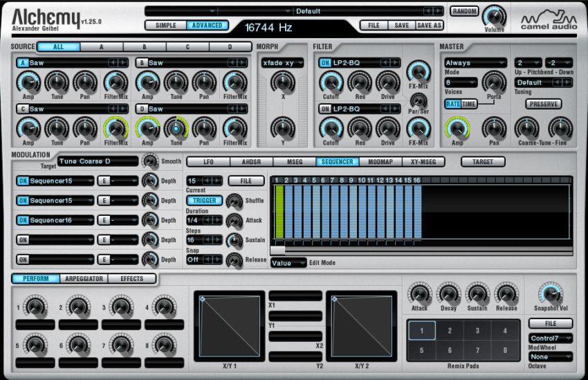588x380 pixels.
Task: Click source D Tune knob
Action: coord(176,128)
